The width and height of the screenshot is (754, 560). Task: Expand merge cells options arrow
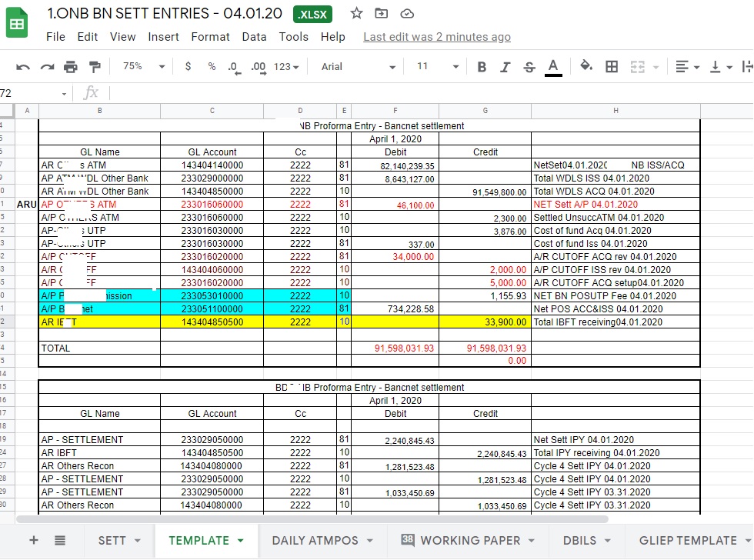[x=656, y=67]
